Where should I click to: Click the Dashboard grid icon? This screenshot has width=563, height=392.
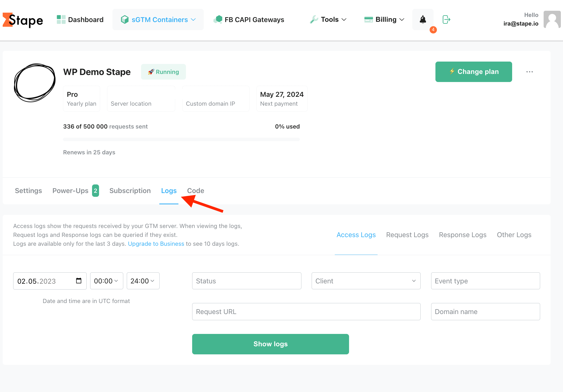pos(61,19)
